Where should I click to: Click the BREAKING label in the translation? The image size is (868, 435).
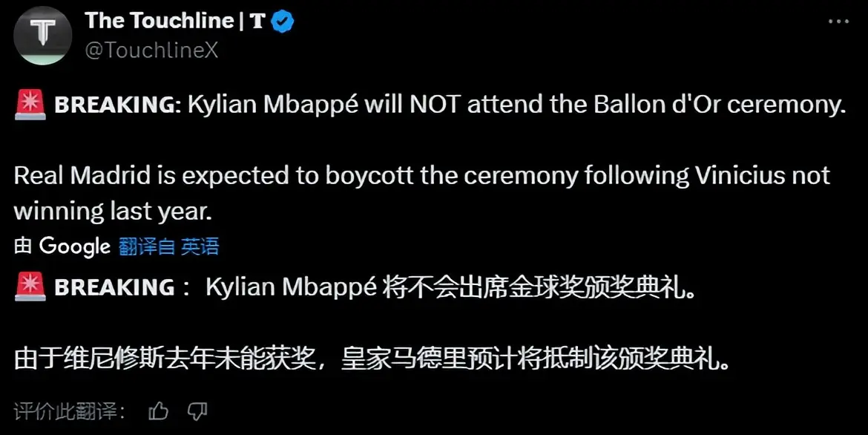(115, 287)
